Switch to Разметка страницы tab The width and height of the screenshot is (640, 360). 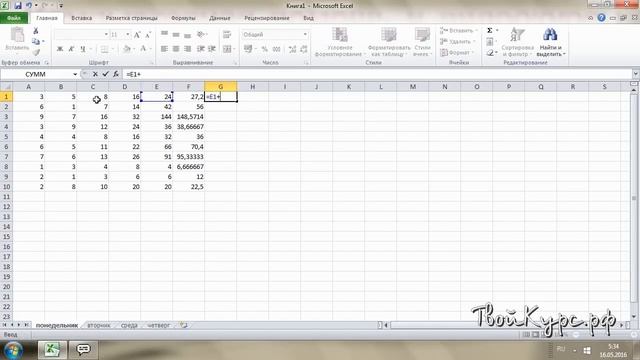click(x=131, y=18)
